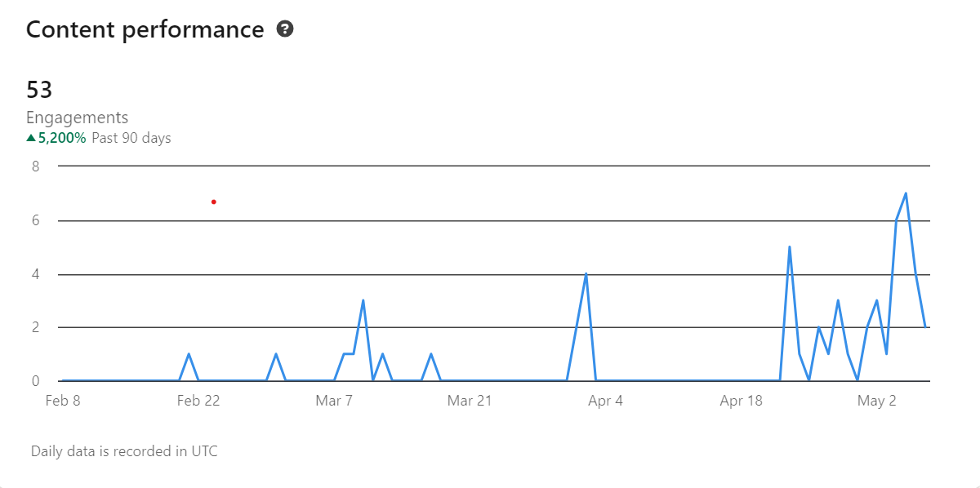Click the Feb 22 small peak

click(x=189, y=354)
